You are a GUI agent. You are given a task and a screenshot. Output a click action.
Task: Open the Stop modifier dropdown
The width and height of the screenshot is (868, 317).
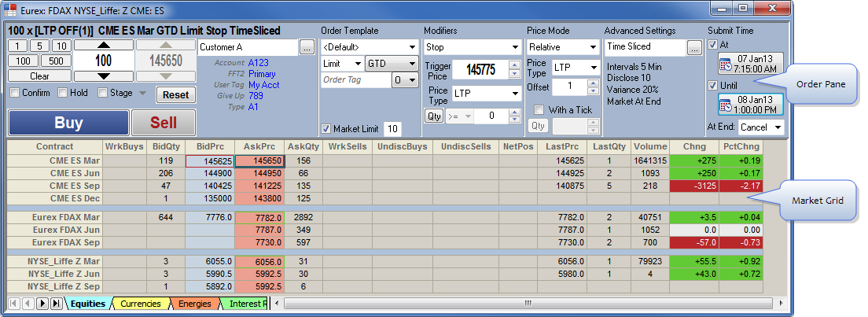[516, 48]
